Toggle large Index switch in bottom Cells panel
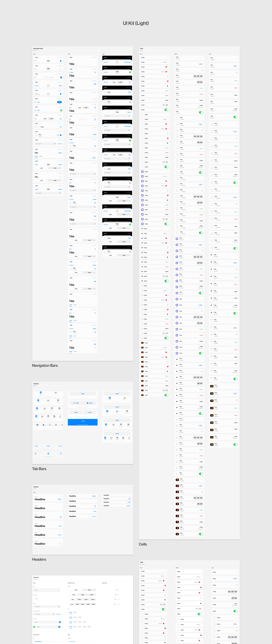Image resolution: width=272 pixels, height=644 pixels. [236, 611]
